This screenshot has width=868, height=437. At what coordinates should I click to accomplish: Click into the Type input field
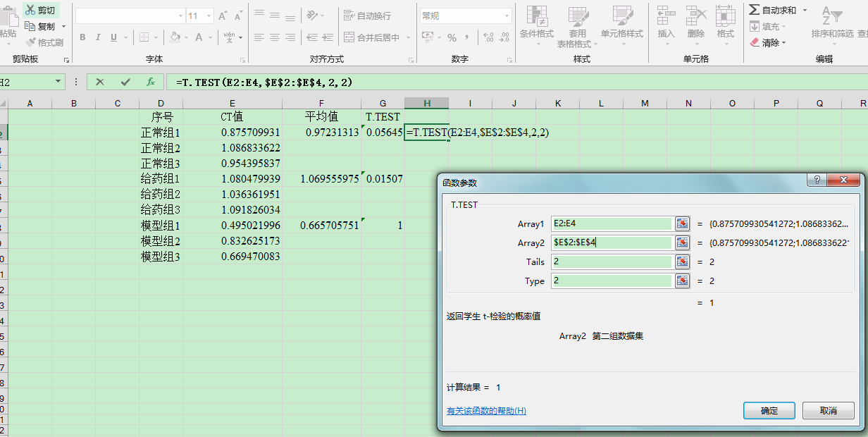click(x=611, y=281)
